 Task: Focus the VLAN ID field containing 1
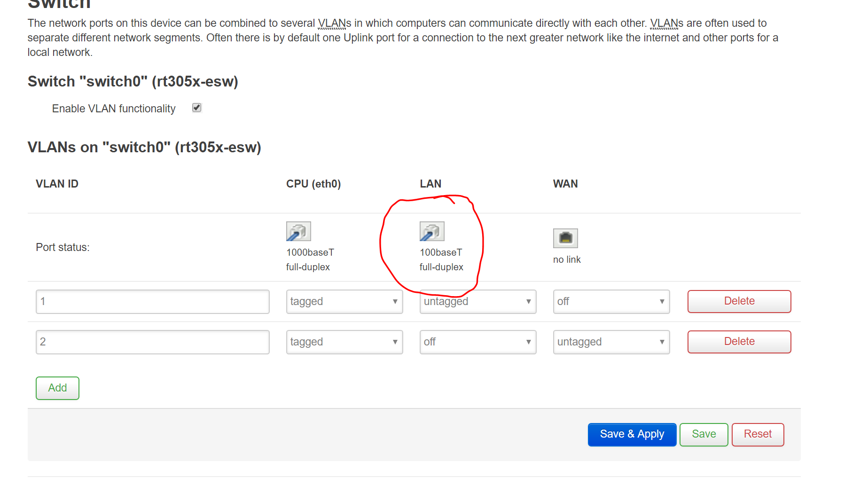(x=152, y=302)
